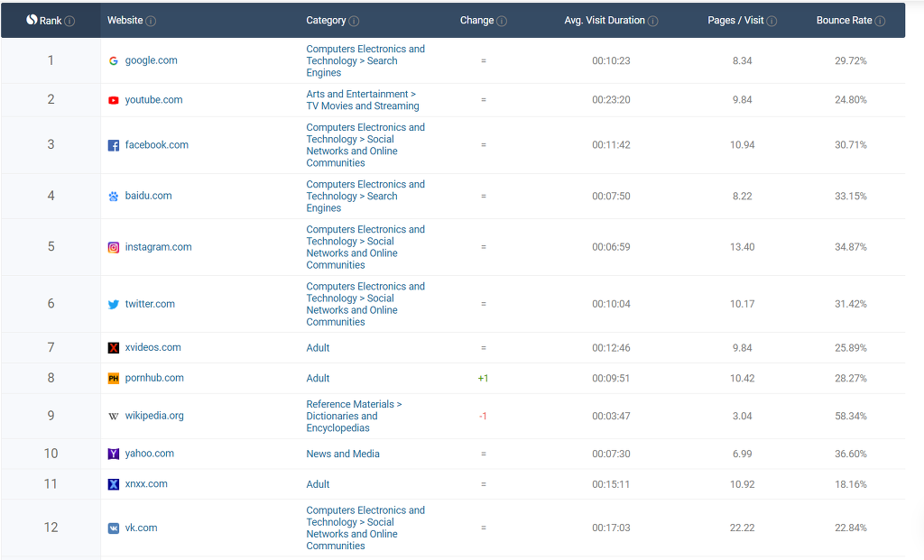Click info icon beside Change header

tap(502, 22)
